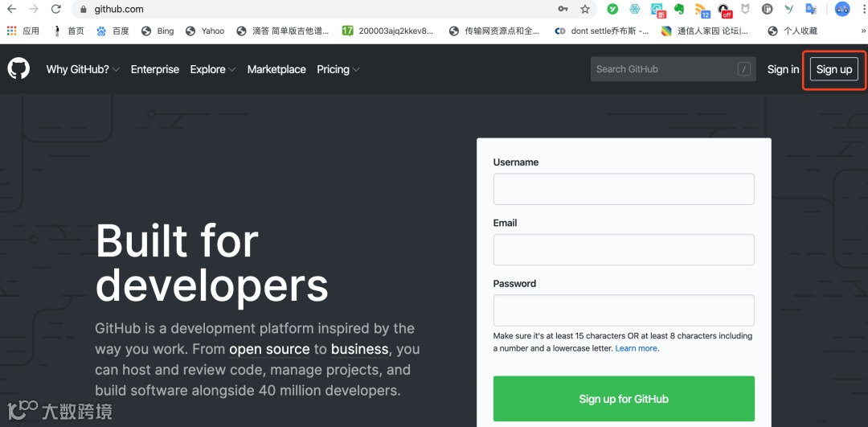Expand the Pricing dropdown menu

pos(338,69)
